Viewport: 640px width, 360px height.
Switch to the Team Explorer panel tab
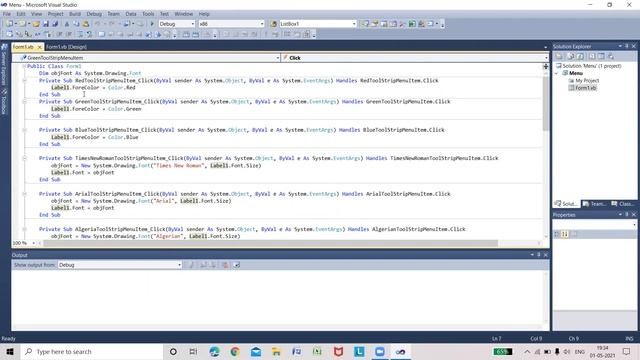click(x=594, y=204)
